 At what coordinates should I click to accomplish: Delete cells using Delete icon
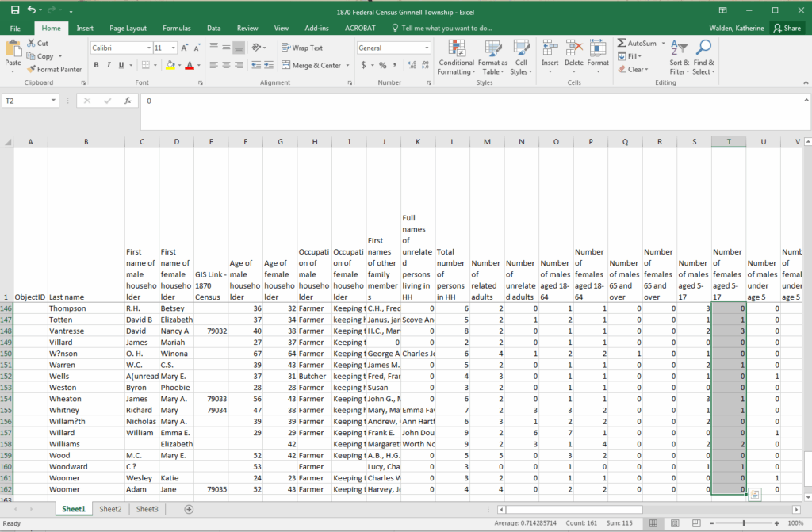[574, 48]
